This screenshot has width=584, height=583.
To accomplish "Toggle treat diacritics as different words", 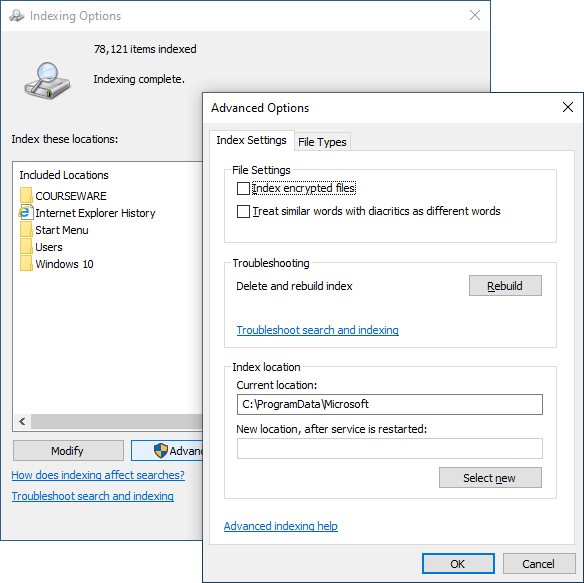I will (243, 212).
